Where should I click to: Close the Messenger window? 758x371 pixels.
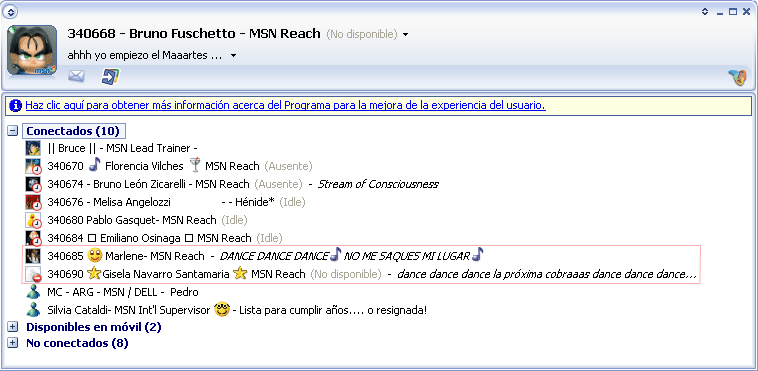pos(746,12)
